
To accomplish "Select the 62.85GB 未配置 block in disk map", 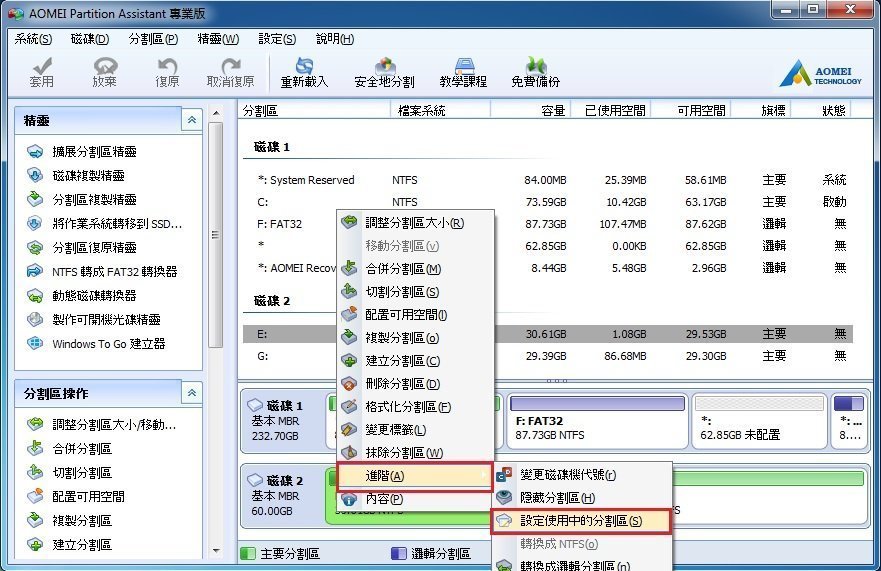I will click(760, 420).
